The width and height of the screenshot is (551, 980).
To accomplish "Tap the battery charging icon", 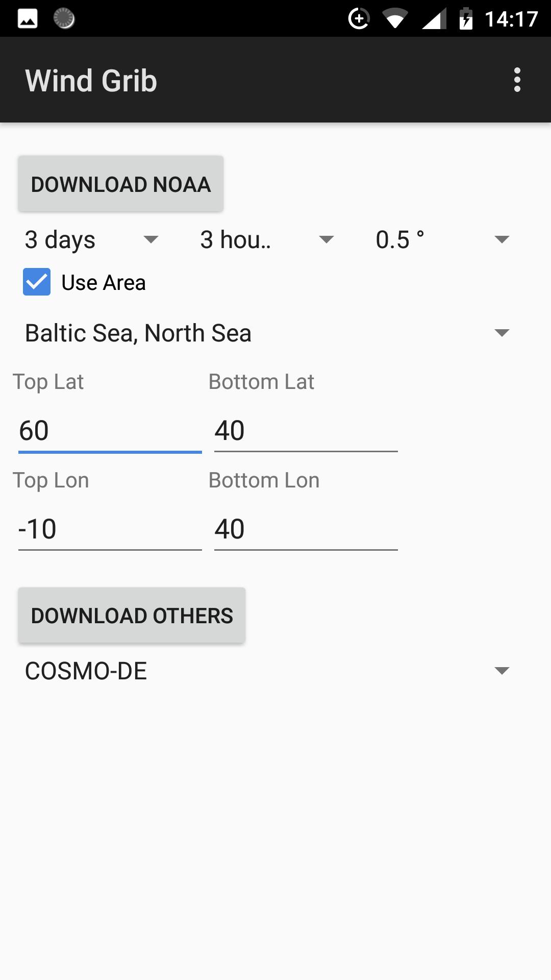I will click(465, 19).
